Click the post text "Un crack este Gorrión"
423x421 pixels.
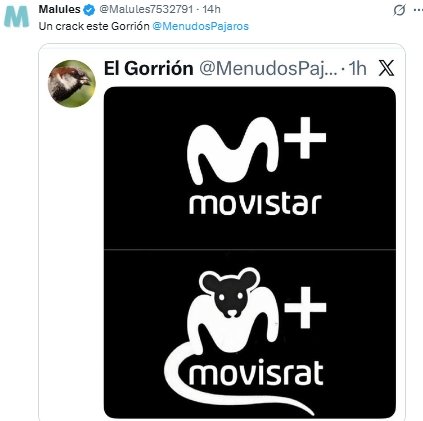[x=94, y=26]
